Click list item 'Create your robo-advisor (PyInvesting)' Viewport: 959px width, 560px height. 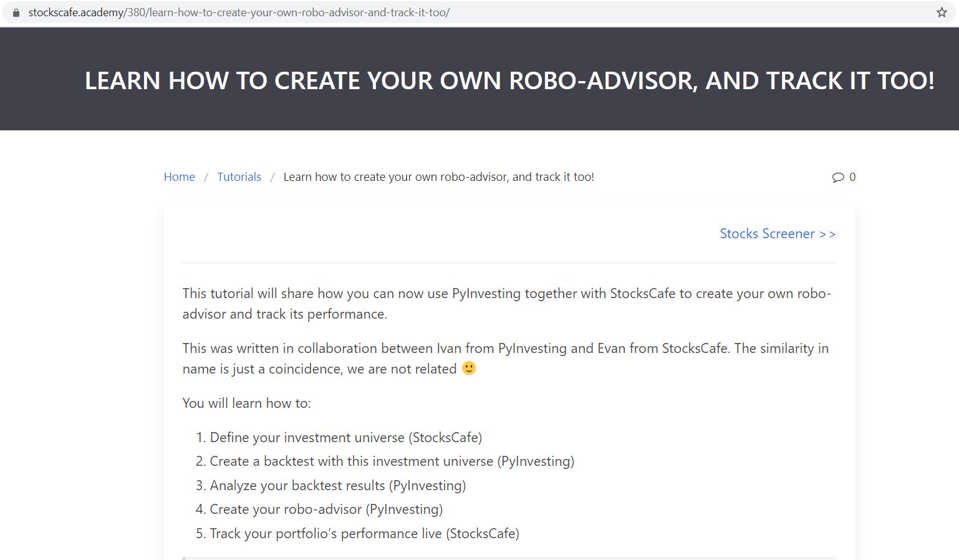click(326, 509)
